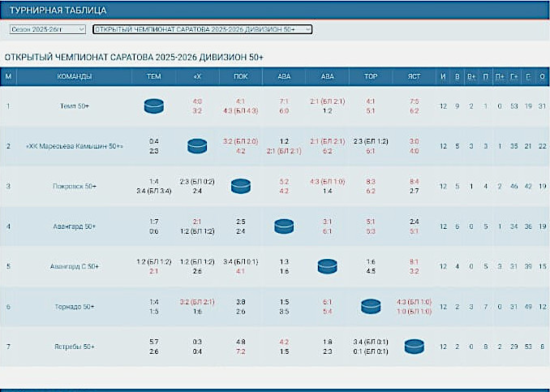The height and width of the screenshot is (392, 550).
Task: Click the puck icon in Авангард 50+ row
Action: tap(284, 226)
